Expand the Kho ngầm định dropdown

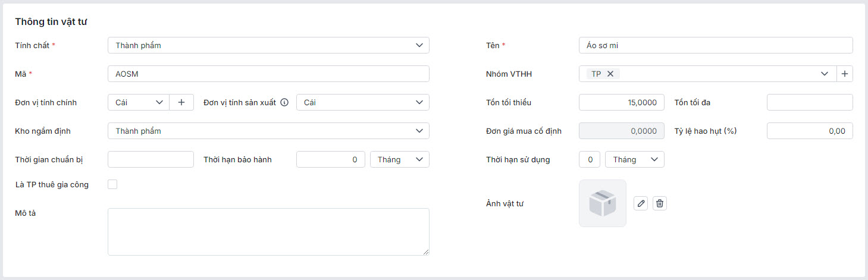click(268, 131)
